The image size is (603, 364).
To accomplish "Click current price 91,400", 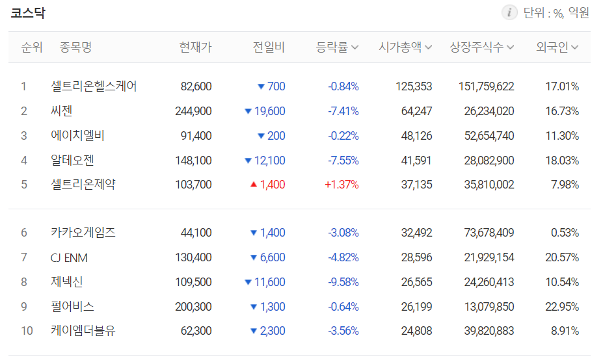I will [x=196, y=136].
